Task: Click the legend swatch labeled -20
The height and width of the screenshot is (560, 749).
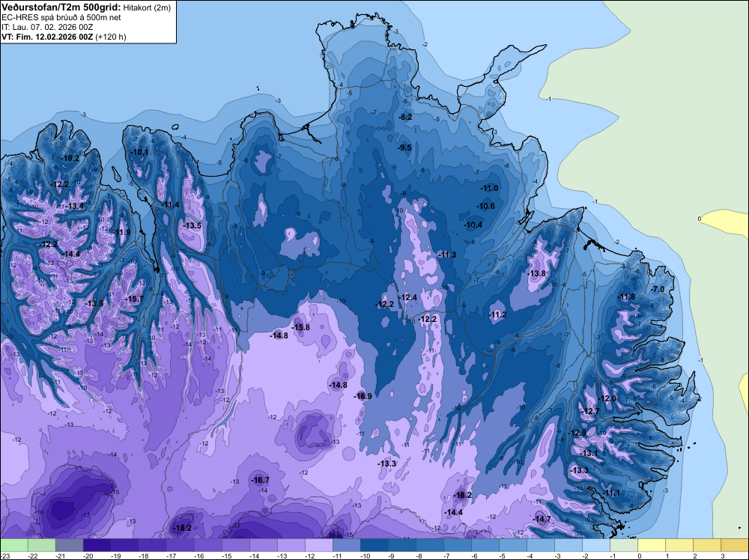Action: tap(97, 545)
